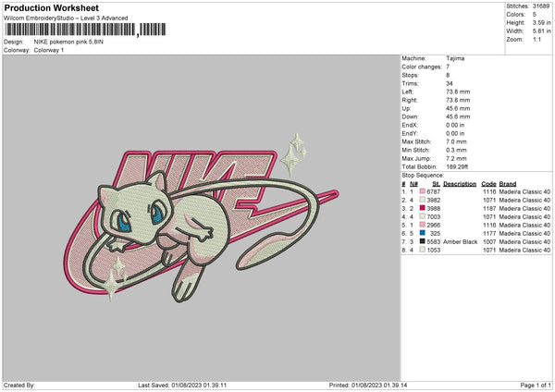Image resolution: width=555 pixels, height=392 pixels.
Task: Click the 'Stops:' label
Action: 410,75
